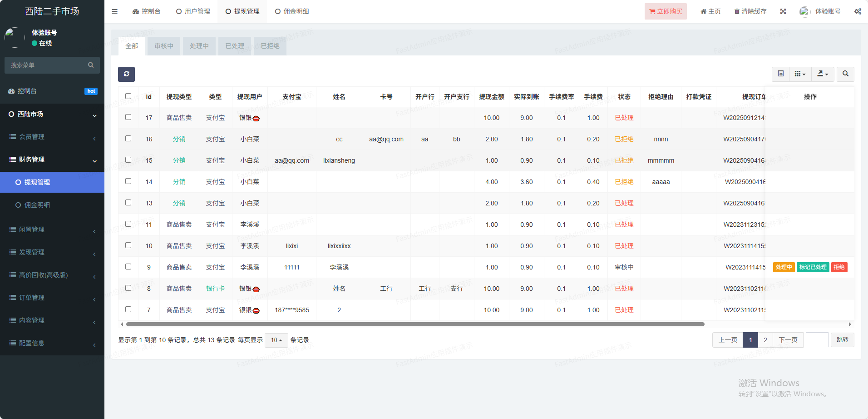Enter fullscreen using the expand icon
Viewport: 868px width, 419px height.
coord(783,11)
